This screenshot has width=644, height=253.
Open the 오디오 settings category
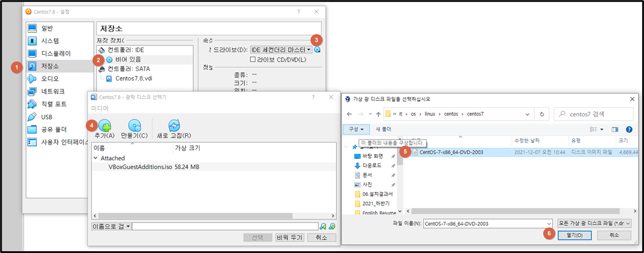pyautogui.click(x=60, y=79)
